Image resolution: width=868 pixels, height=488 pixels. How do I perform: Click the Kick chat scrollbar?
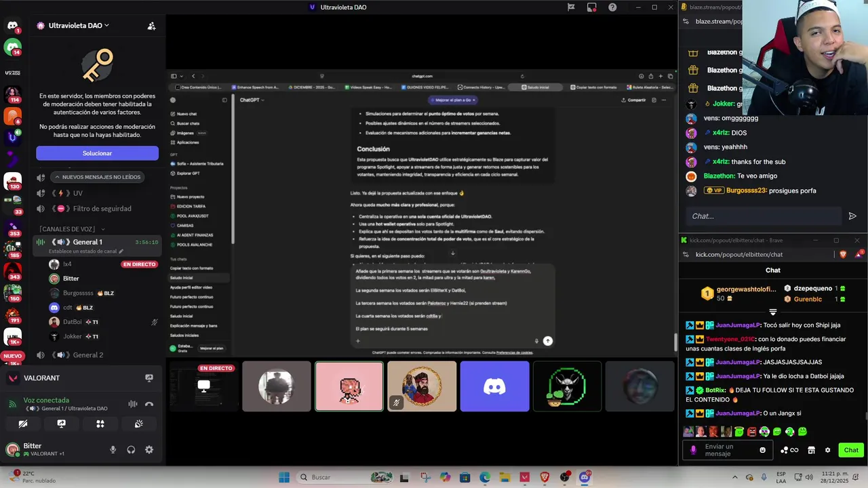pyautogui.click(x=865, y=417)
